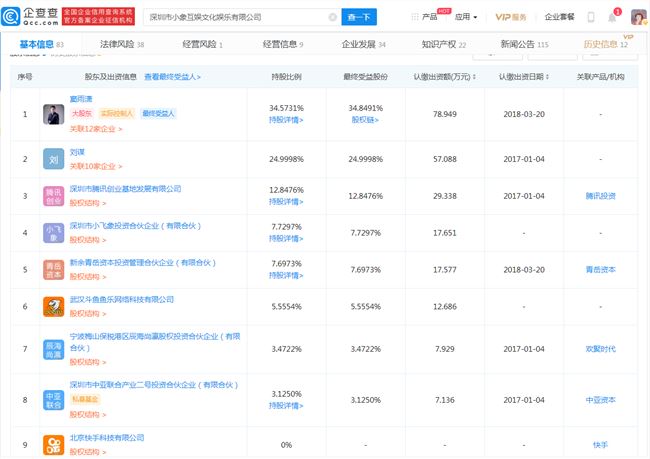
Task: Open 武汉斗鱼鱼乐网络科技有限公司
Action: [x=121, y=299]
